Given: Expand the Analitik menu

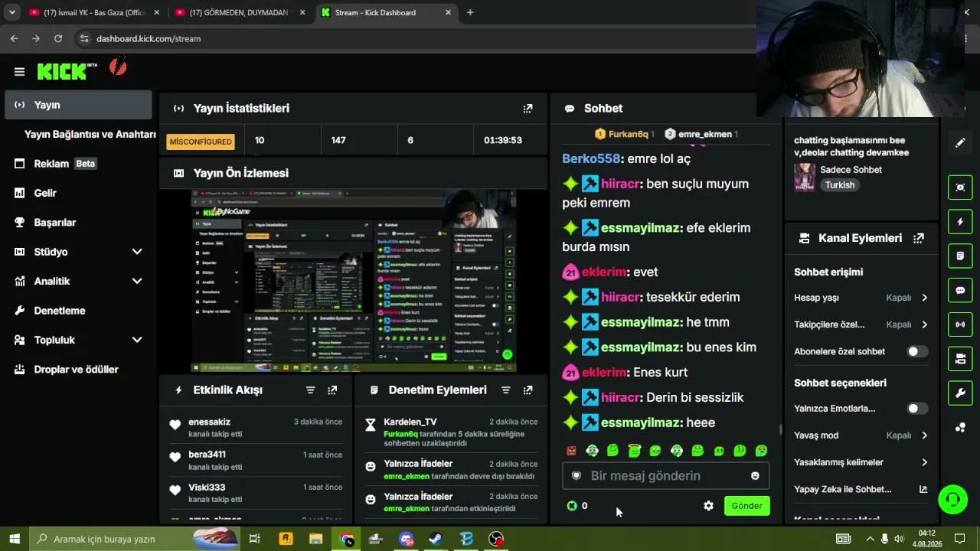Looking at the screenshot, I should pyautogui.click(x=137, y=281).
